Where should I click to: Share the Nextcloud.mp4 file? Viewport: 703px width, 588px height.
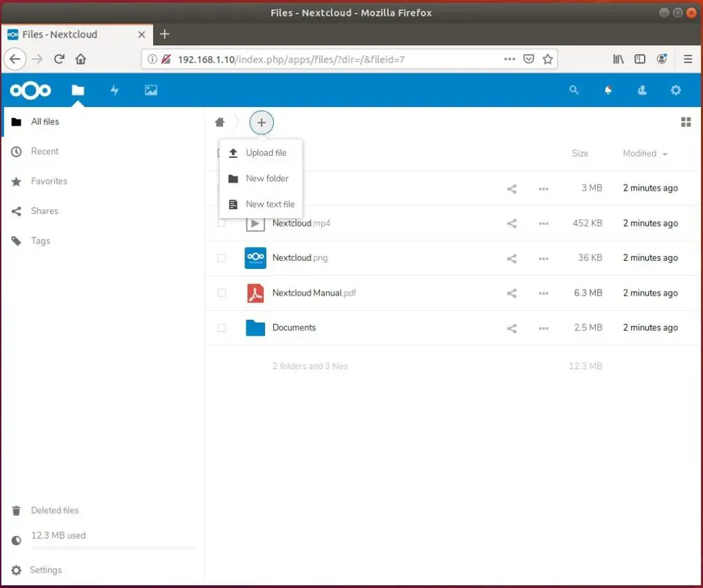[x=511, y=223]
